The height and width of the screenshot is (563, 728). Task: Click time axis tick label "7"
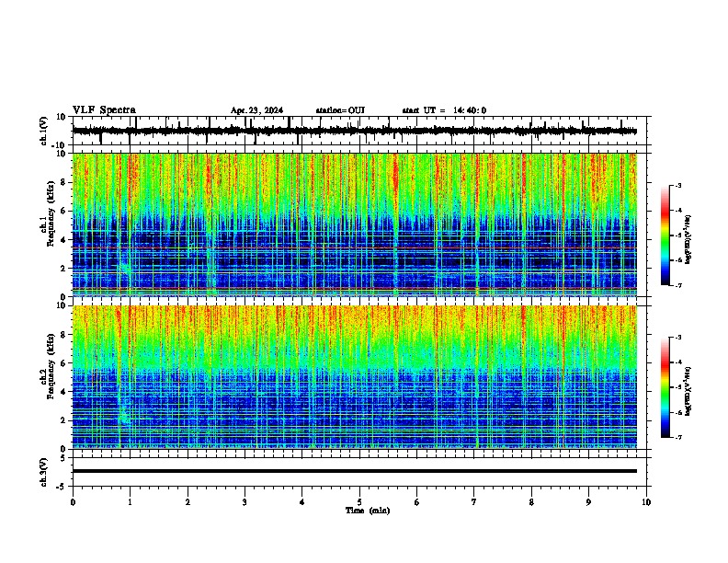click(x=474, y=502)
